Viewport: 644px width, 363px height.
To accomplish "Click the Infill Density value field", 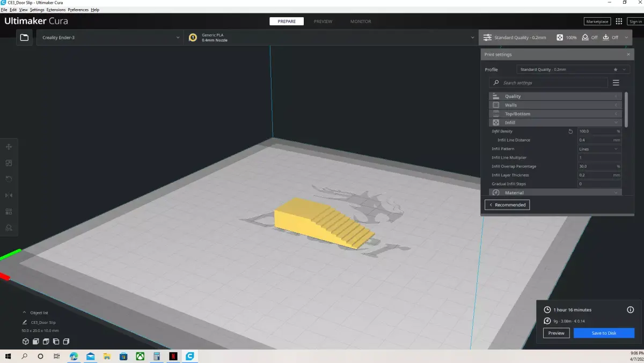I will click(x=599, y=131).
